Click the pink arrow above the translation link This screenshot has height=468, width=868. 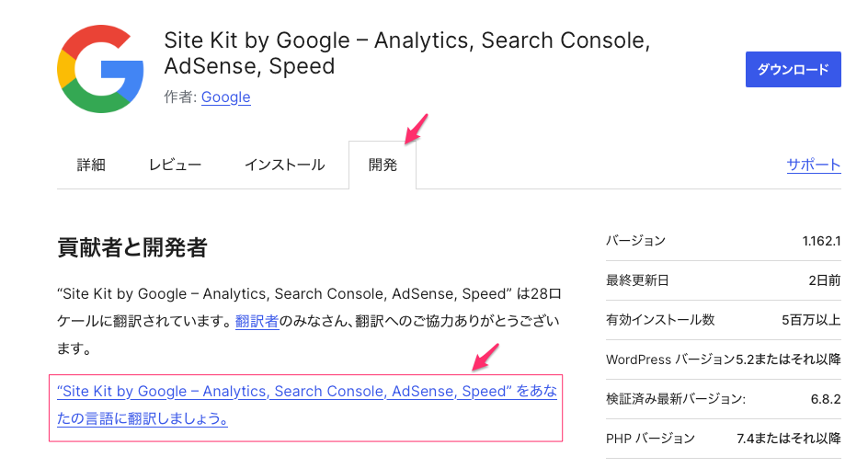pyautogui.click(x=485, y=357)
